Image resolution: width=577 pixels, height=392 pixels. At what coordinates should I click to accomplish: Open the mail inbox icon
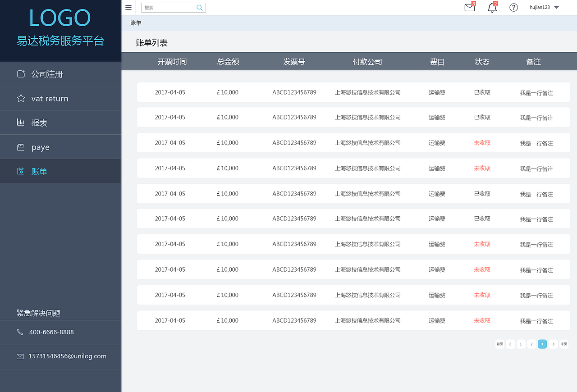click(x=470, y=7)
